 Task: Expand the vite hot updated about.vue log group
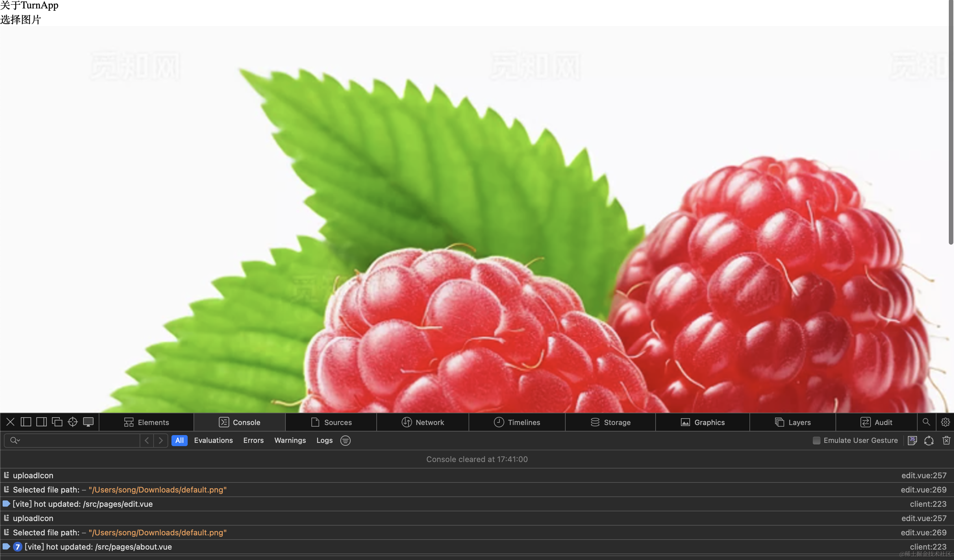pos(6,546)
